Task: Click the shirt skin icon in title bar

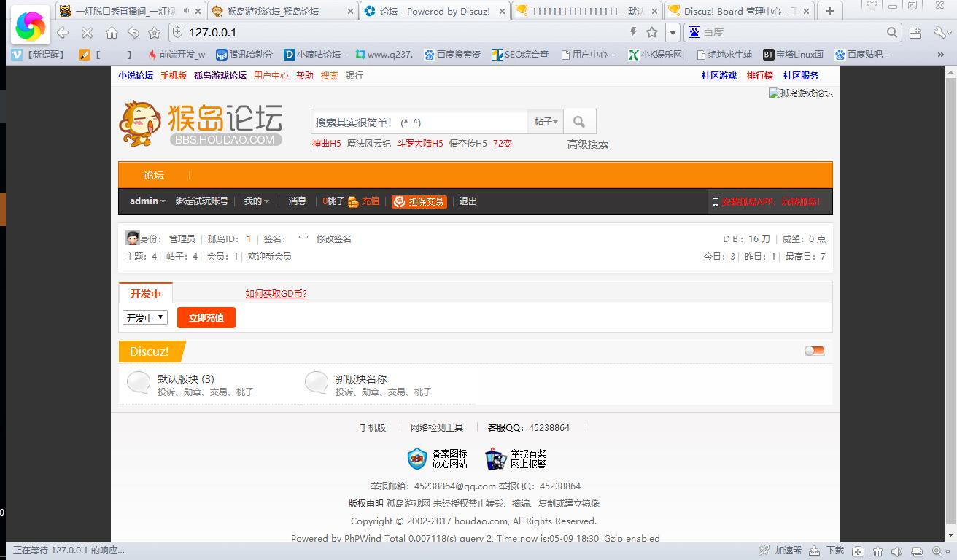Action: point(872,5)
